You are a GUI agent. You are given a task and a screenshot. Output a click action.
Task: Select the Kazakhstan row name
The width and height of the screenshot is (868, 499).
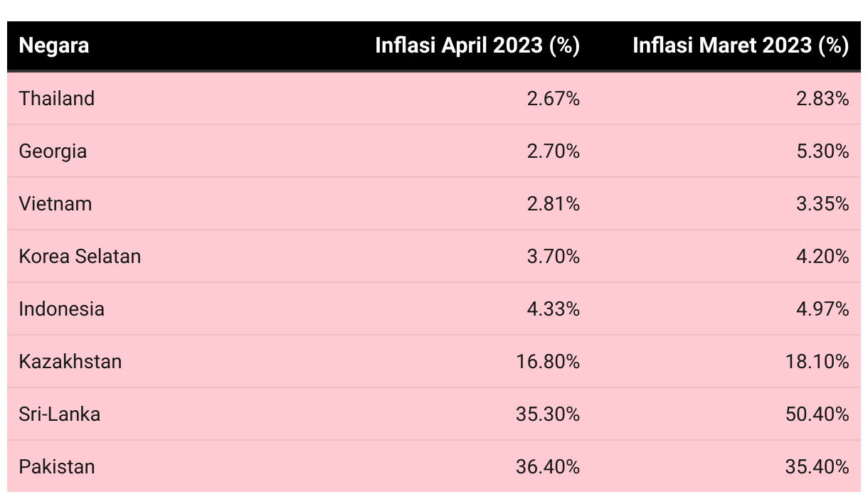[x=70, y=361]
